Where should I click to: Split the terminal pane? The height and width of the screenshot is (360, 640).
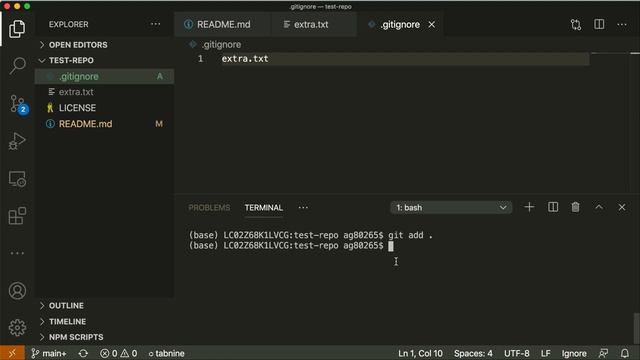[x=553, y=207]
